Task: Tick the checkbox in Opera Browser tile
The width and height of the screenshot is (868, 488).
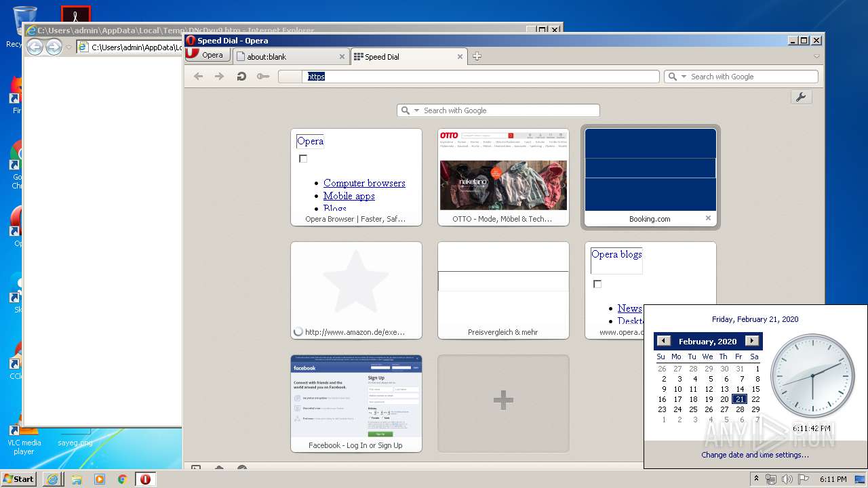Action: click(x=303, y=159)
